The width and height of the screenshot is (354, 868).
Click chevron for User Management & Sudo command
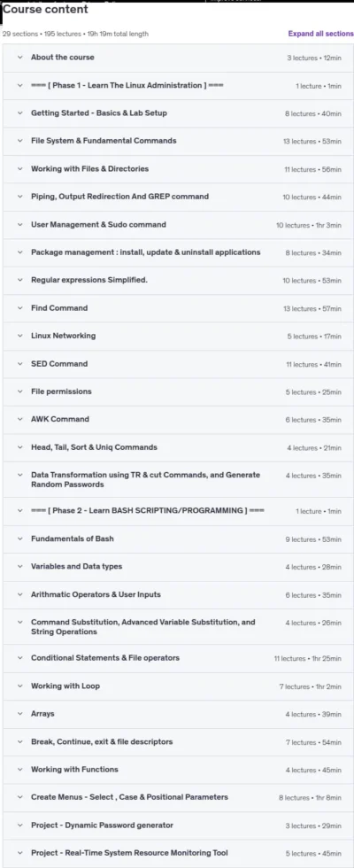click(x=19, y=225)
